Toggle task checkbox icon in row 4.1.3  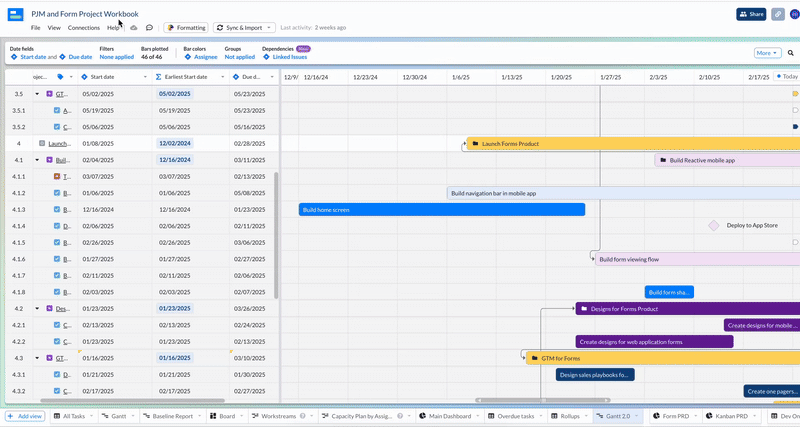click(x=57, y=210)
